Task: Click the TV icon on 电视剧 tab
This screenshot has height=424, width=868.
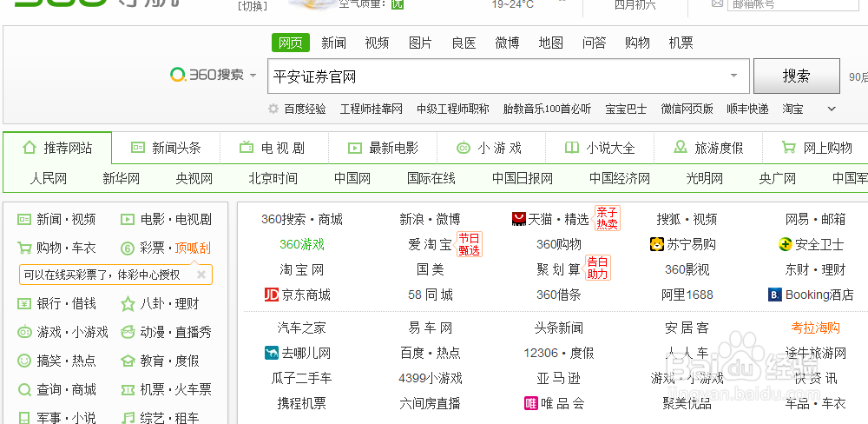Action: pos(246,148)
